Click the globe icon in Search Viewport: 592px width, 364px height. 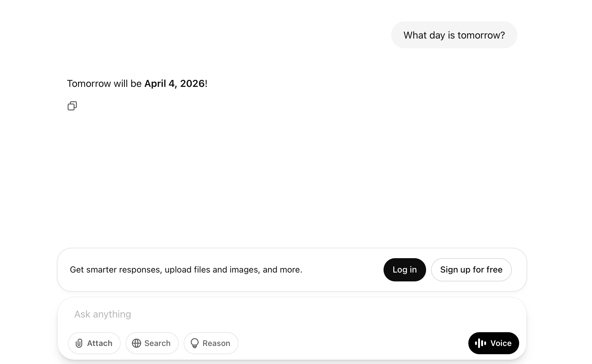click(137, 343)
